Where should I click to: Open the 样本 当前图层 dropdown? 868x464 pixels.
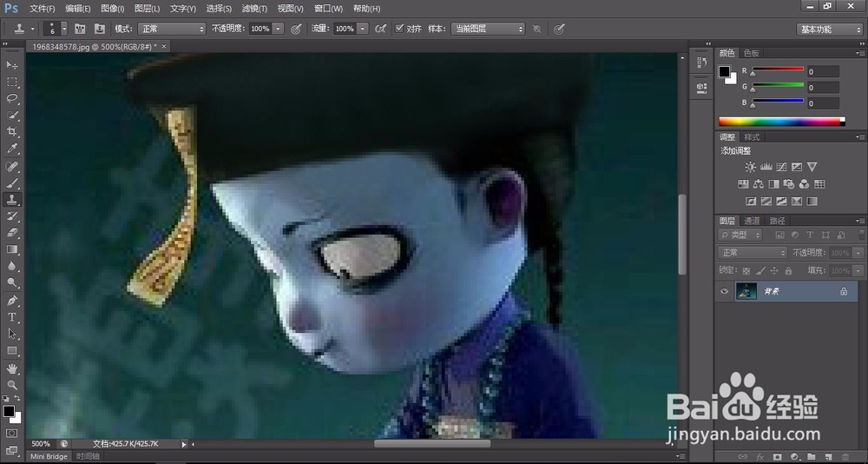click(488, 29)
